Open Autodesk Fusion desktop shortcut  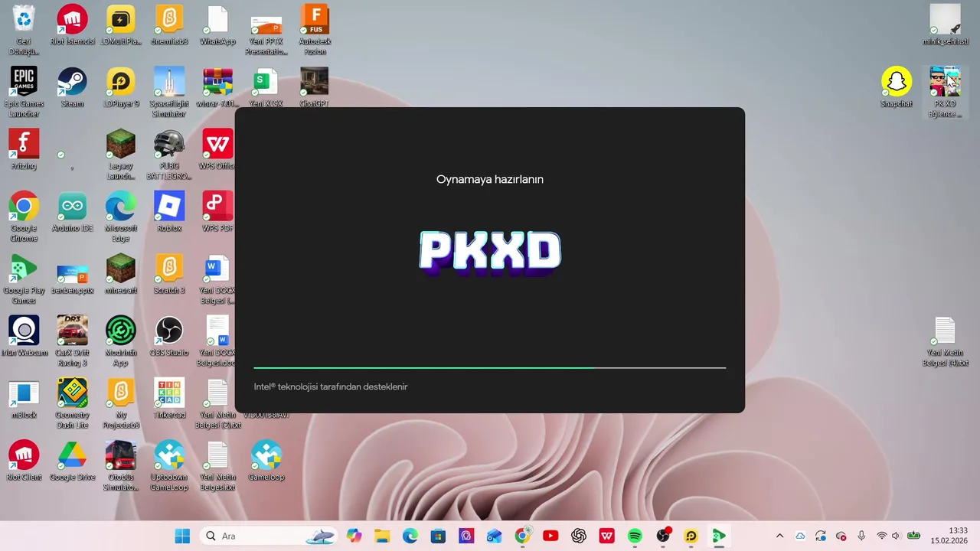(314, 30)
